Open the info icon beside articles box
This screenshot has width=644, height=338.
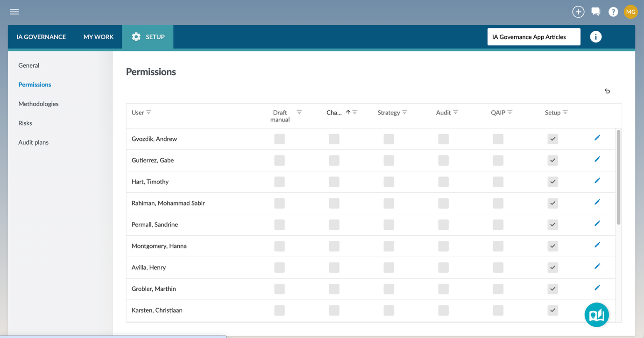(595, 37)
